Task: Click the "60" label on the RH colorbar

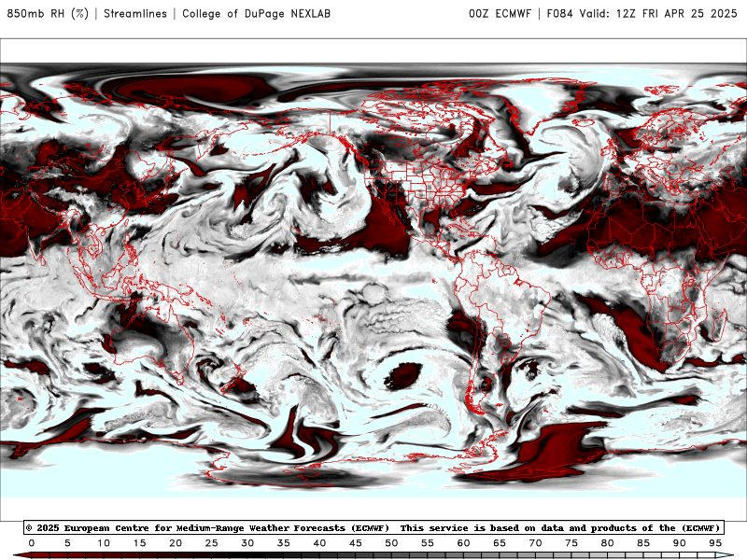Action: [x=463, y=543]
